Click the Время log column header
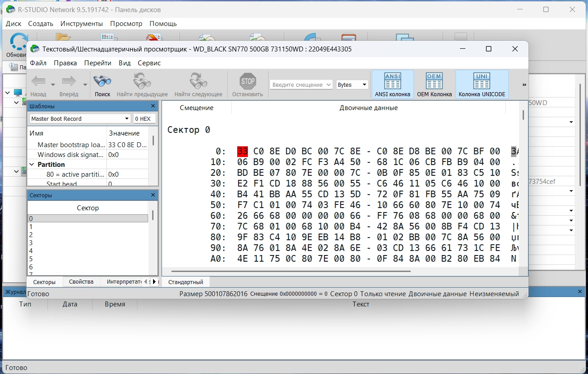This screenshot has width=588, height=374. (x=115, y=304)
